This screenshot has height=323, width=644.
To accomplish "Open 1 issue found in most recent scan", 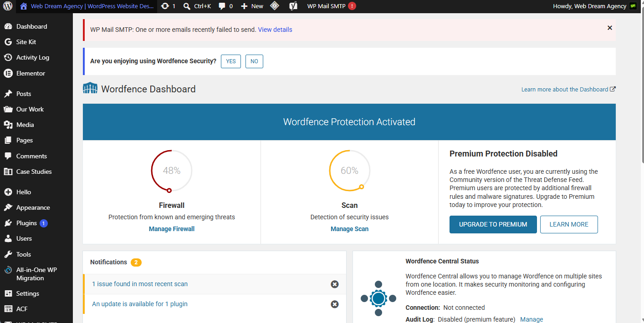I will click(x=140, y=284).
